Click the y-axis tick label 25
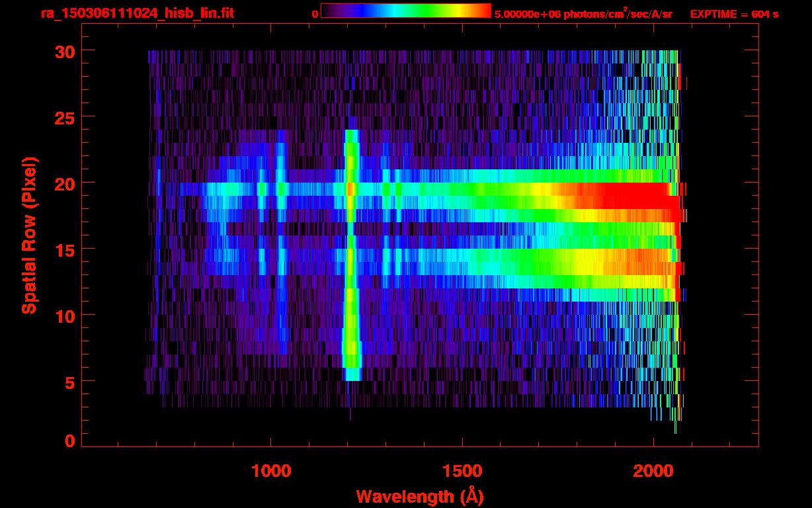 [63, 117]
